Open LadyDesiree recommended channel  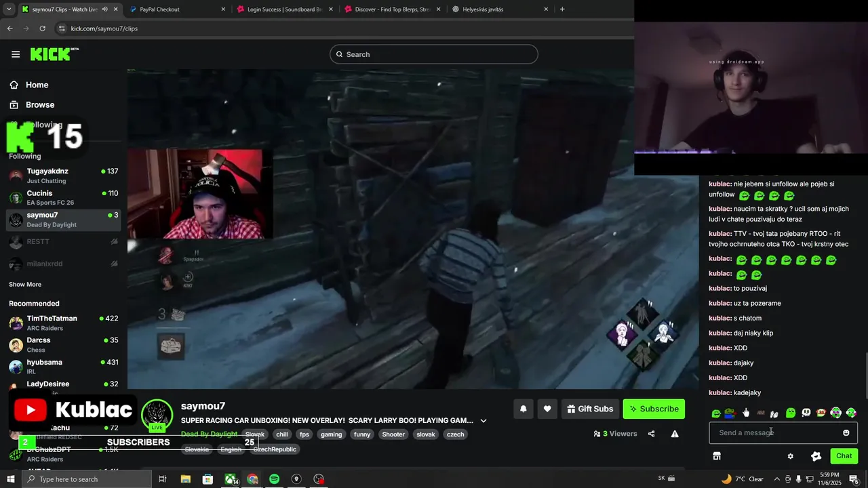(64, 385)
